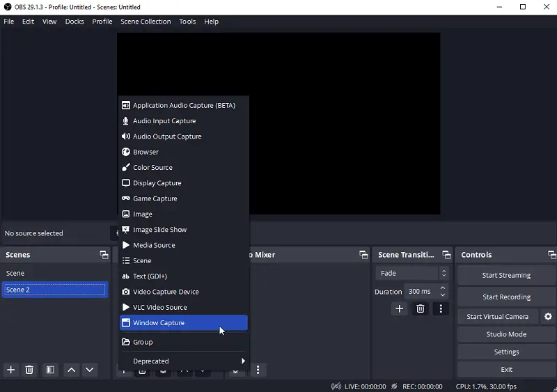Click the Exit button

pyautogui.click(x=506, y=369)
